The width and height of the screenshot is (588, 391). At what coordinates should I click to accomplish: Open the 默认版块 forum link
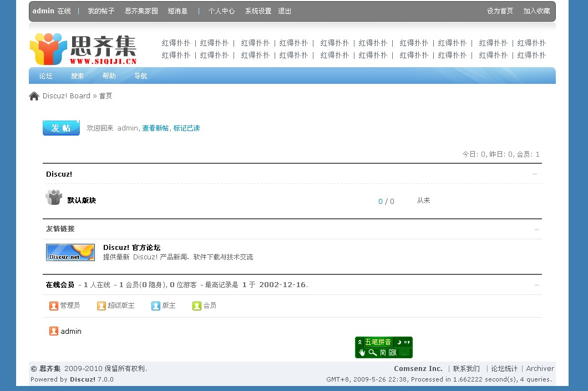click(x=82, y=200)
